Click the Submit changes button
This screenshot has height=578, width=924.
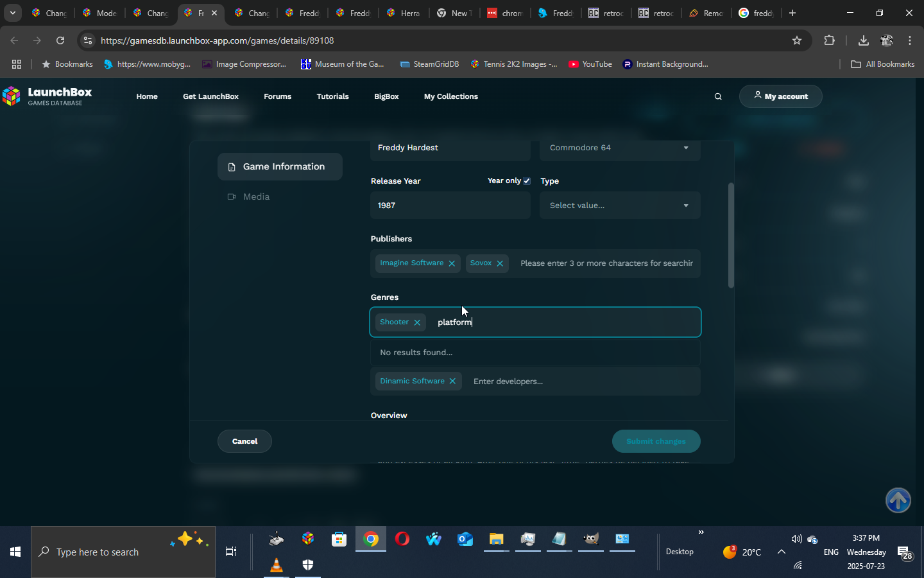pyautogui.click(x=656, y=441)
